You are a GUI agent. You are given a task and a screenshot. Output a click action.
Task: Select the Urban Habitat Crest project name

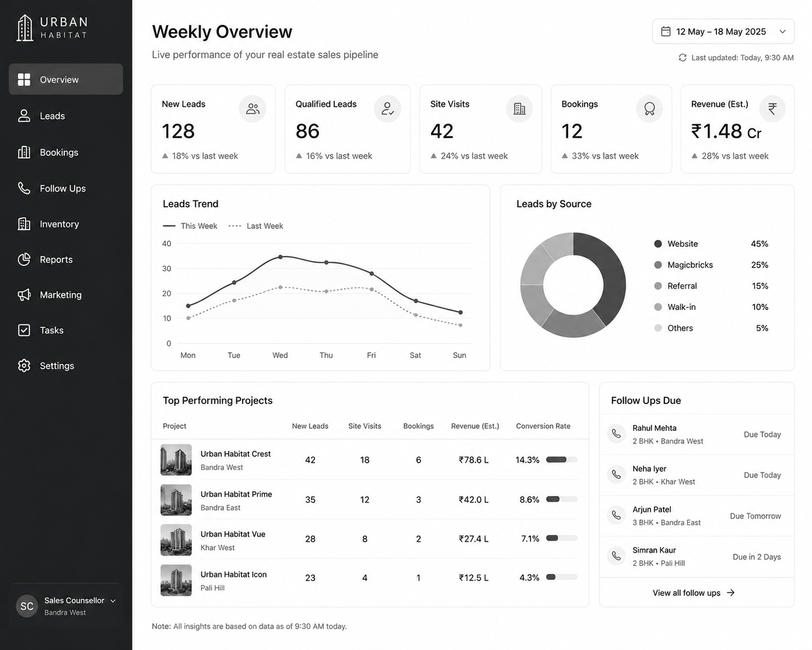click(x=236, y=454)
